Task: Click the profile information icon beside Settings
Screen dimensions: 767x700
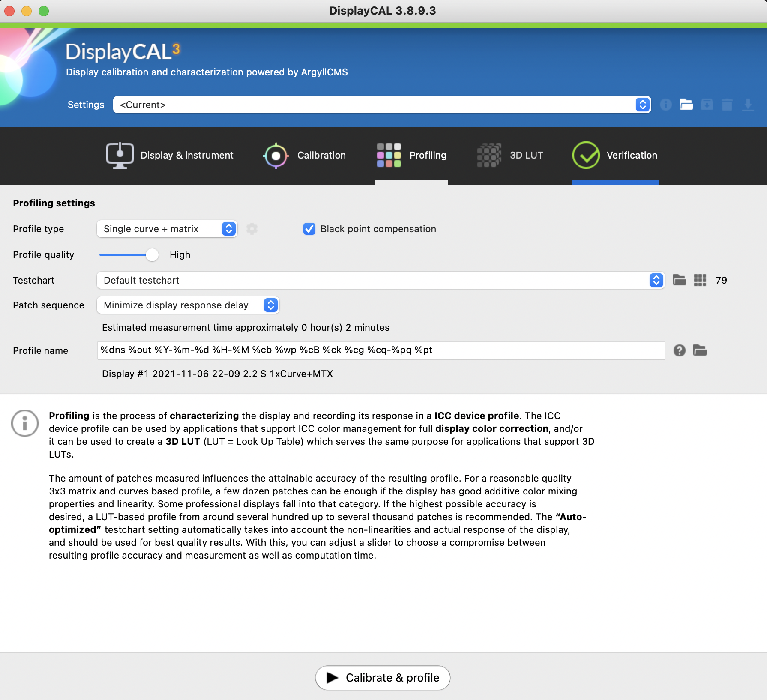Action: (x=665, y=105)
